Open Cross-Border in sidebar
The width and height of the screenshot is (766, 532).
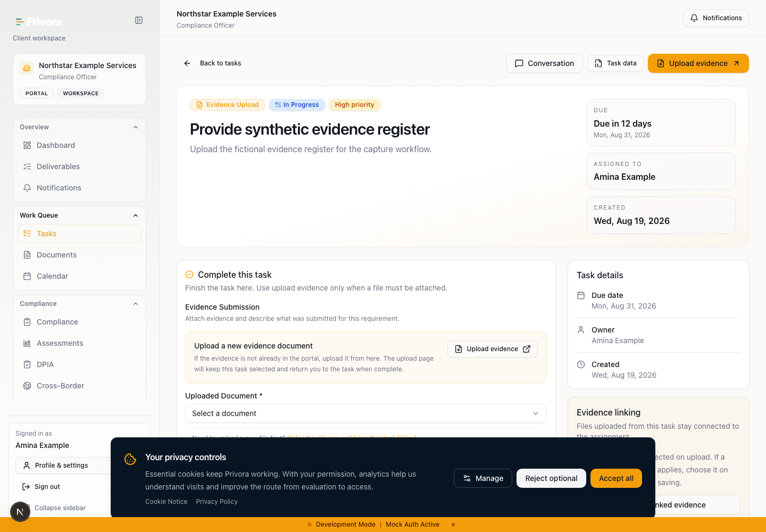(x=79, y=386)
